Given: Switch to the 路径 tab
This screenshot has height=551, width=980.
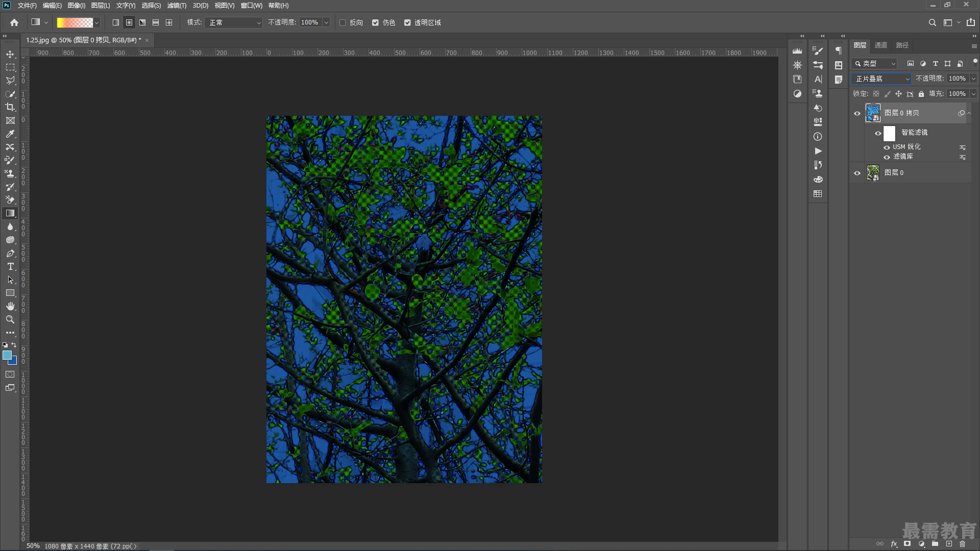Looking at the screenshot, I should [902, 45].
